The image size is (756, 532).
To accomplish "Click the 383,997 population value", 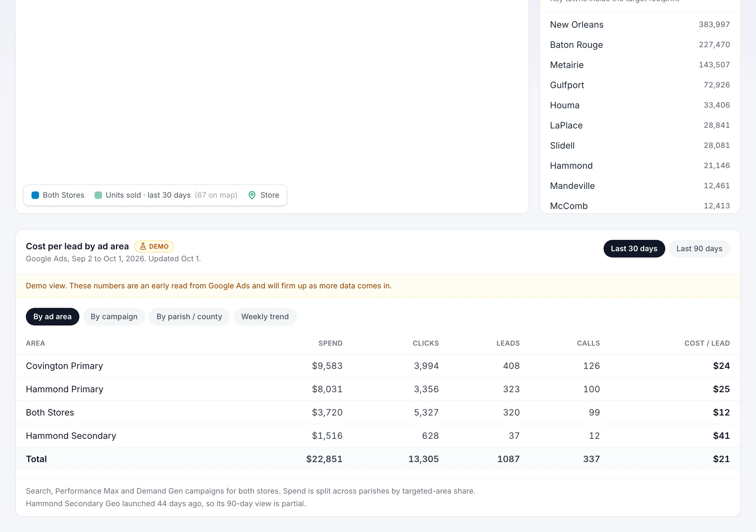I will [714, 24].
